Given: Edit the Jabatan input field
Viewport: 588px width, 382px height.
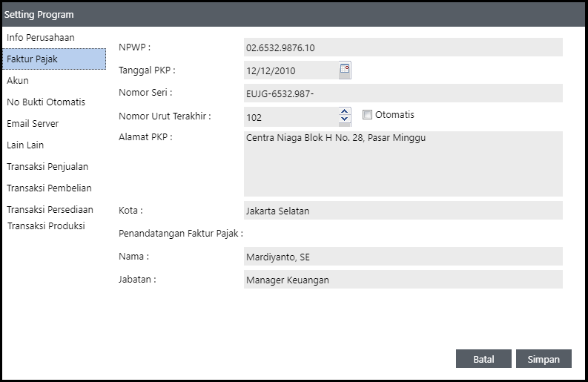Looking at the screenshot, I should point(403,280).
